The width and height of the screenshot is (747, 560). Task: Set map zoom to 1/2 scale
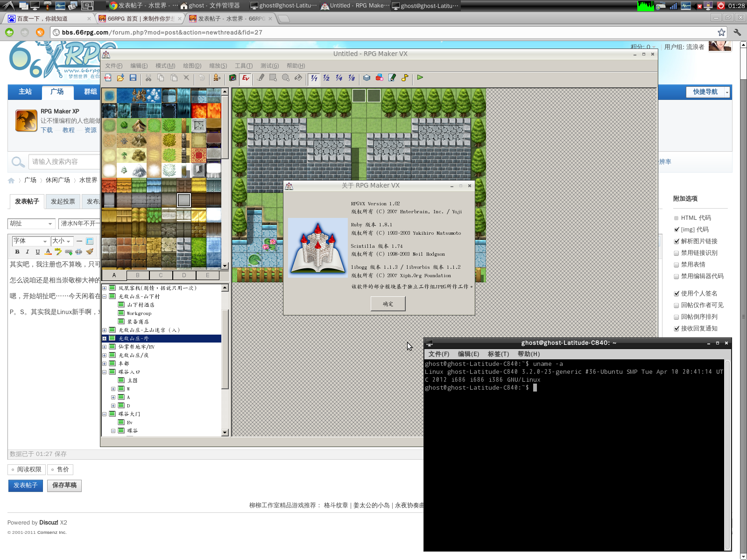(326, 78)
